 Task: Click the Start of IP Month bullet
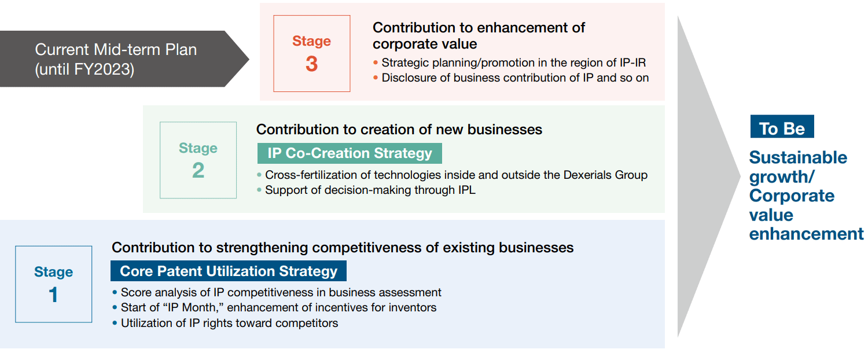[x=274, y=307]
